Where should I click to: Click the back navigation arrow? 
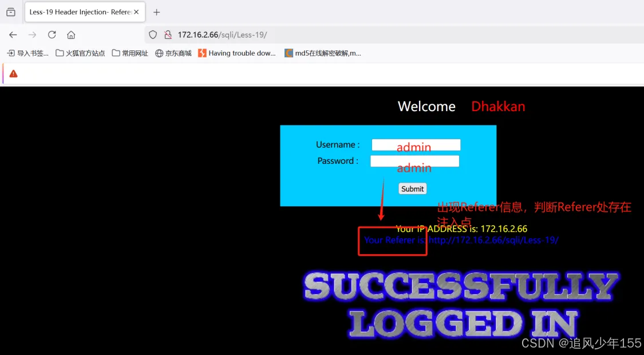pyautogui.click(x=13, y=34)
